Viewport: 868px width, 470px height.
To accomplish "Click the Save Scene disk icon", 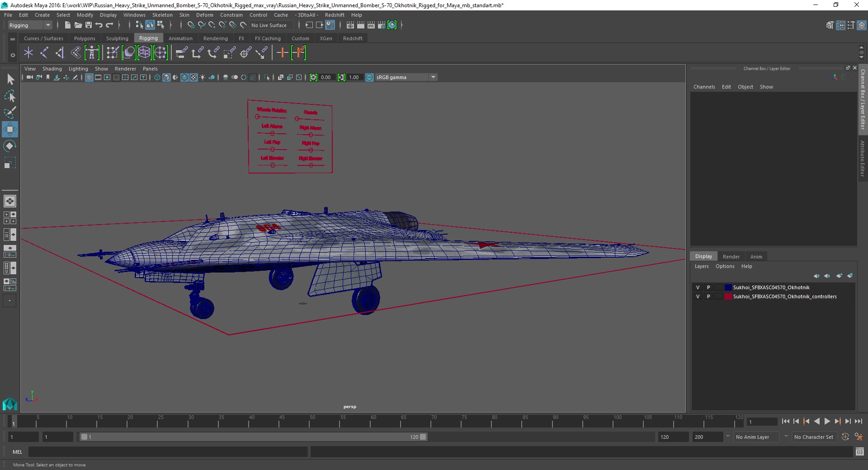I will tap(89, 25).
